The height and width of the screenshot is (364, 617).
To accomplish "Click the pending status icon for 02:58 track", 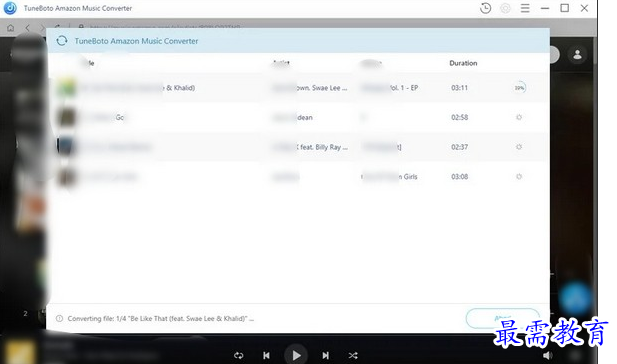I will [x=519, y=117].
